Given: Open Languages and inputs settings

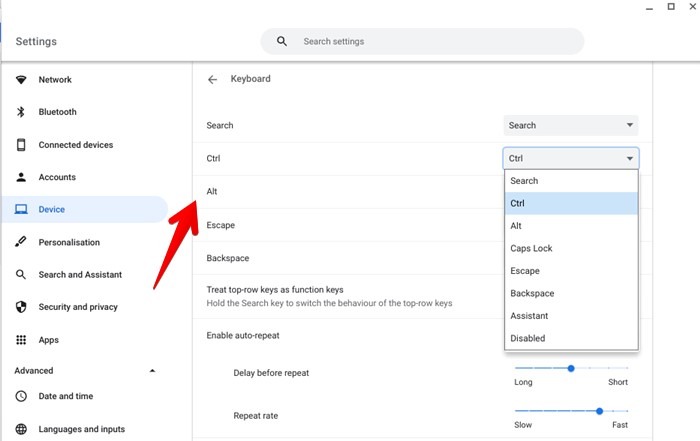Looking at the screenshot, I should (x=82, y=429).
